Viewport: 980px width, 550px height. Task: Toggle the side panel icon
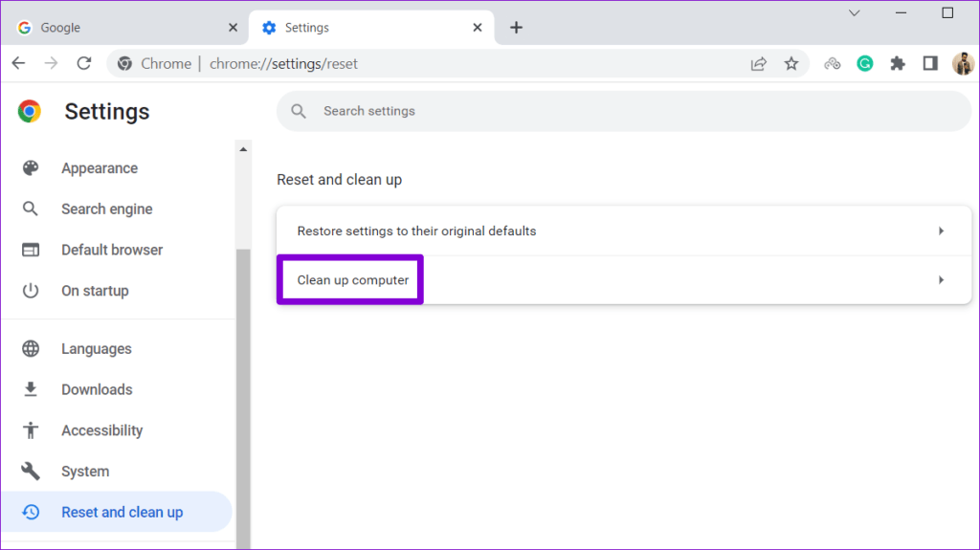click(930, 63)
